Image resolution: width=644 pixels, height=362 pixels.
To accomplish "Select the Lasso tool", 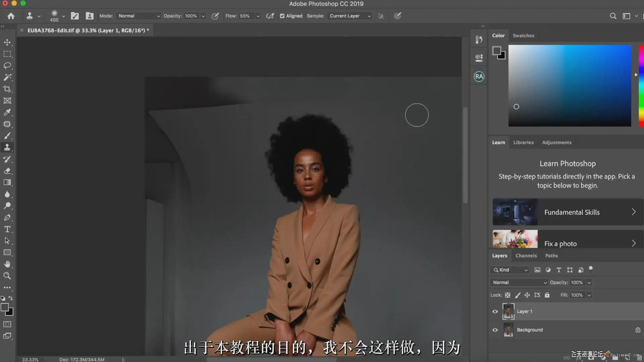I will pos(7,66).
